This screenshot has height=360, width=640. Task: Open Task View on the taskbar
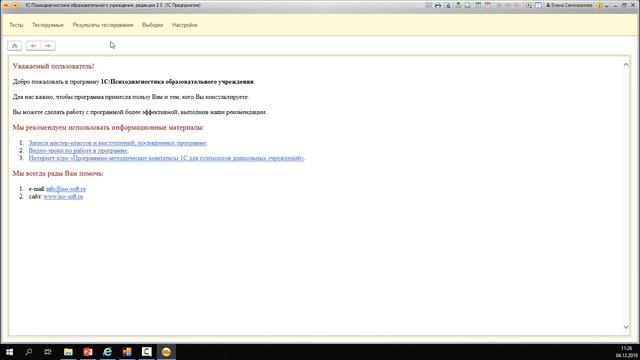tap(48, 352)
